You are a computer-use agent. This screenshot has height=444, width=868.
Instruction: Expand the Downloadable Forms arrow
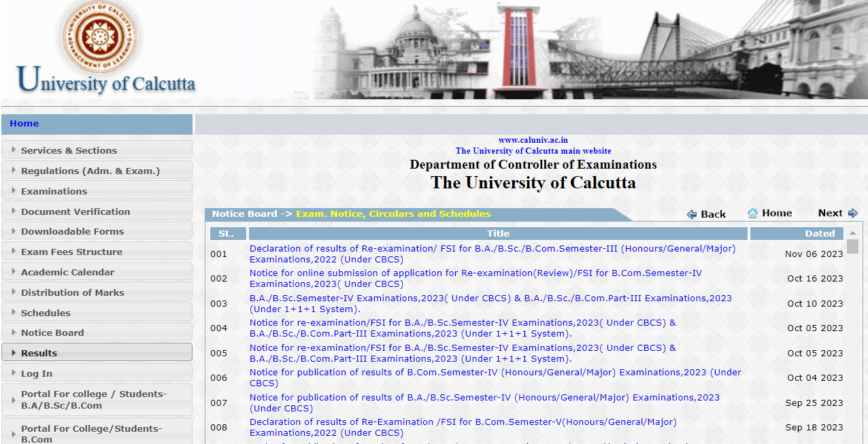13,231
